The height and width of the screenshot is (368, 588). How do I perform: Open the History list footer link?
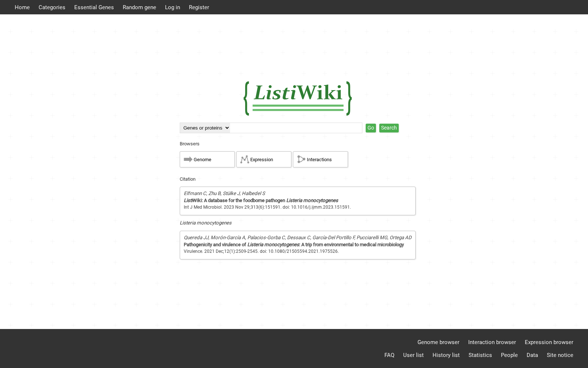pyautogui.click(x=446, y=355)
